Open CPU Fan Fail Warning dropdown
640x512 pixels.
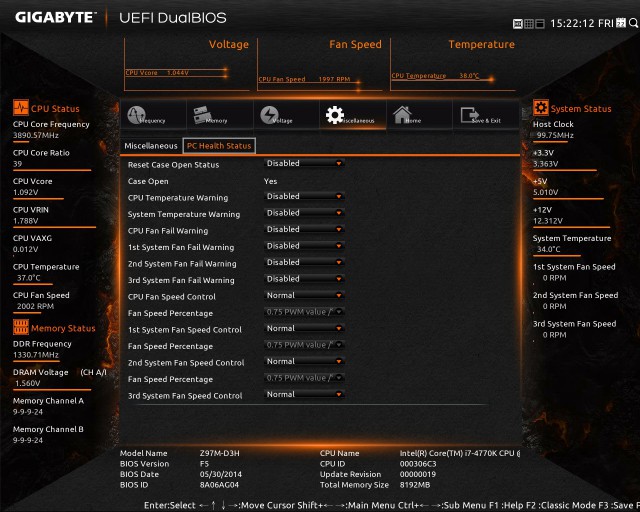tap(304, 229)
